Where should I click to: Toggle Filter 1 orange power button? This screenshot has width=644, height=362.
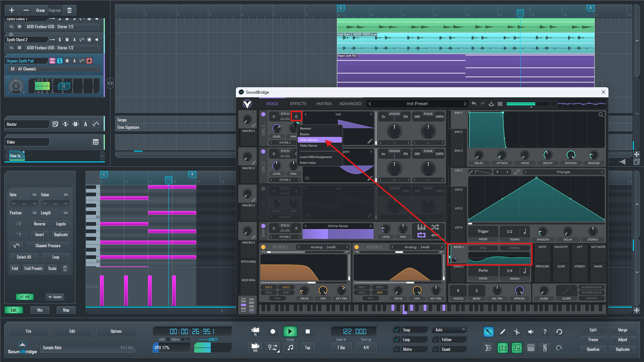263,247
